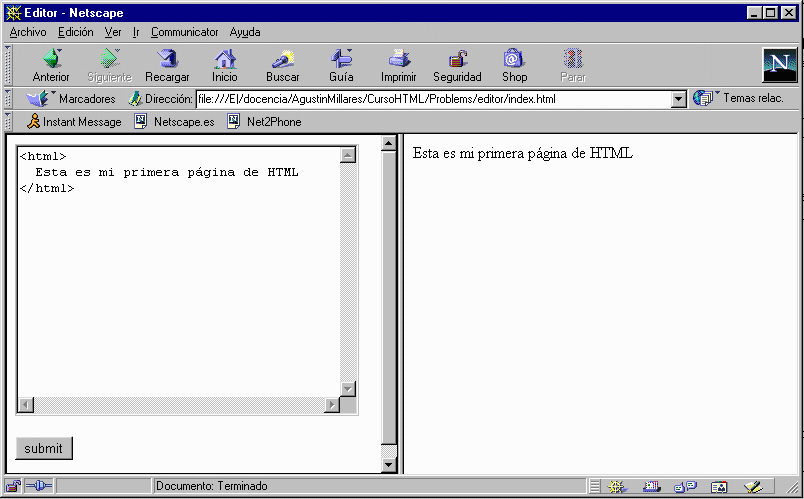Open the Guía toolbar button
The width and height of the screenshot is (804, 499).
[x=341, y=65]
